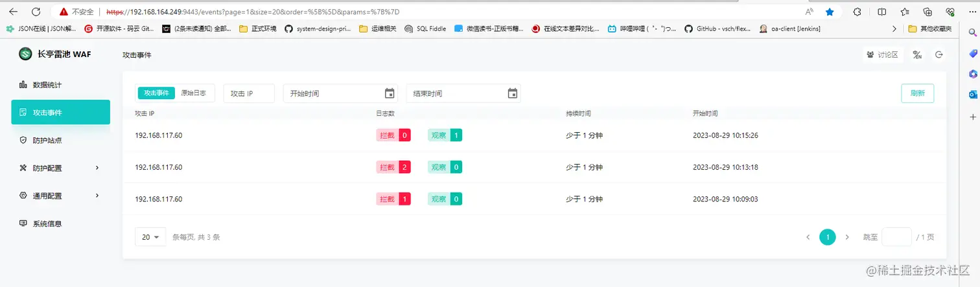Image resolution: width=980 pixels, height=287 pixels.
Task: Click the browser back arrow
Action: point(13,11)
